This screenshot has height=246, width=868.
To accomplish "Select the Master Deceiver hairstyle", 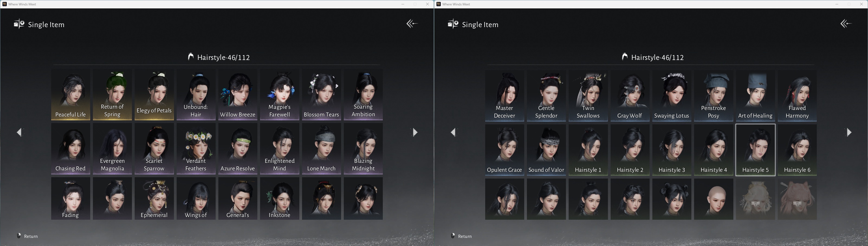I will 504,96.
